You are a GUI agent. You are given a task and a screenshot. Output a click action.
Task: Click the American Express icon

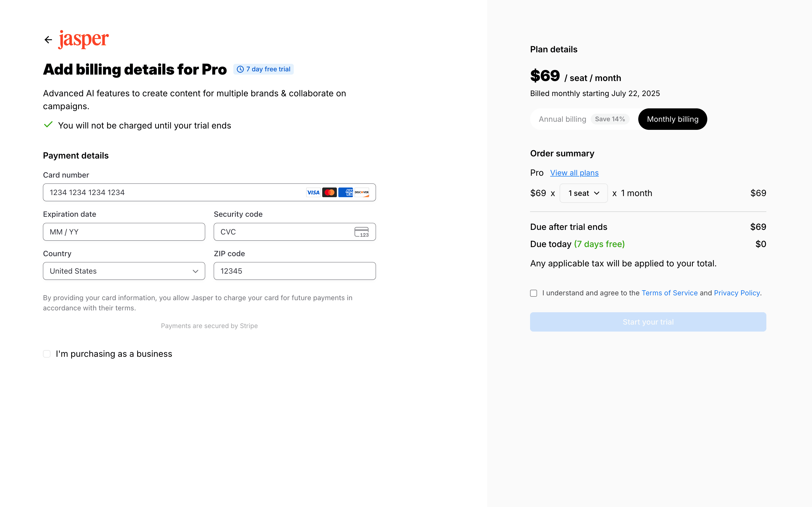[346, 193]
